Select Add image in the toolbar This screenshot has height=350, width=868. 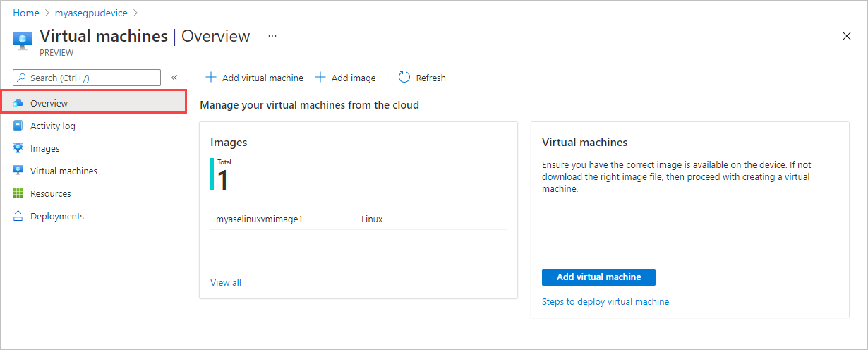point(345,78)
